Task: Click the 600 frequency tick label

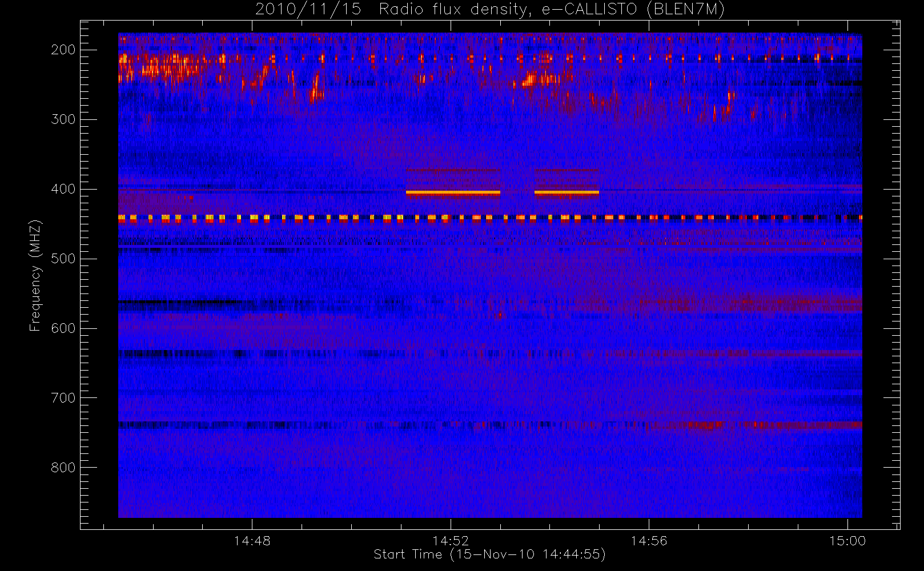Action: click(x=63, y=328)
